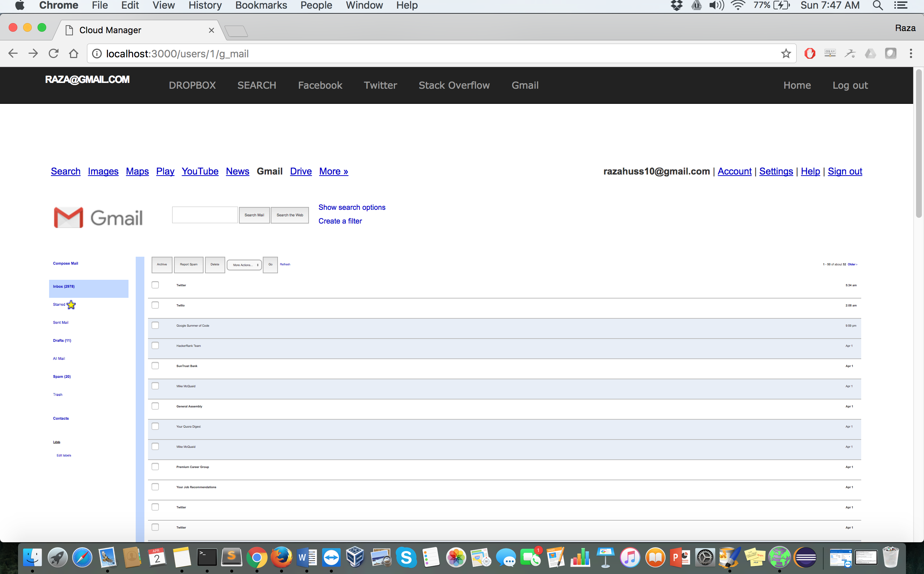Open the More Actions dropdown
This screenshot has width=924, height=574.
tap(244, 265)
